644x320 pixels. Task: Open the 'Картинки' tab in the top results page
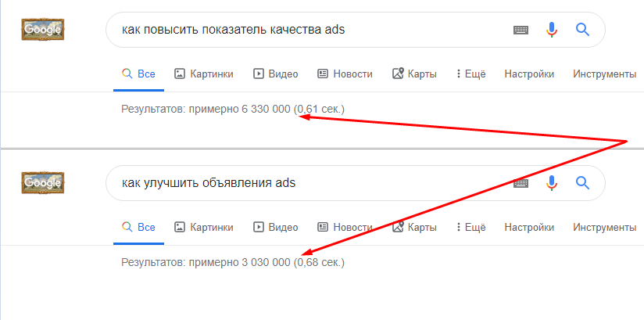click(204, 74)
